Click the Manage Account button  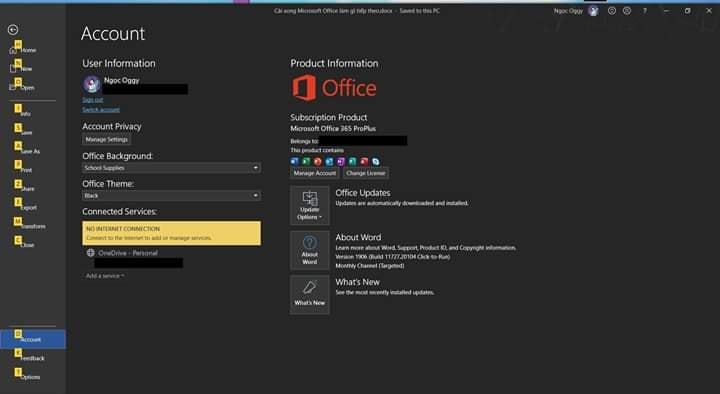click(x=315, y=173)
